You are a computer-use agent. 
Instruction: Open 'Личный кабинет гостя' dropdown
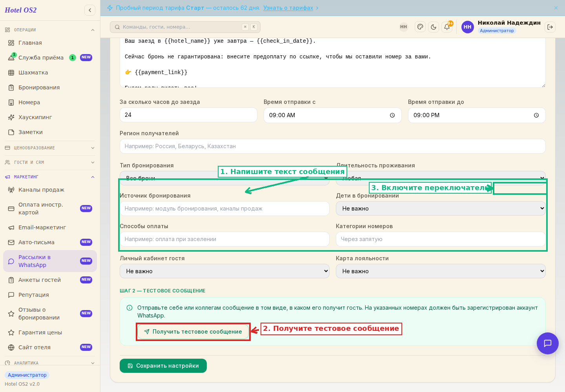(224, 271)
